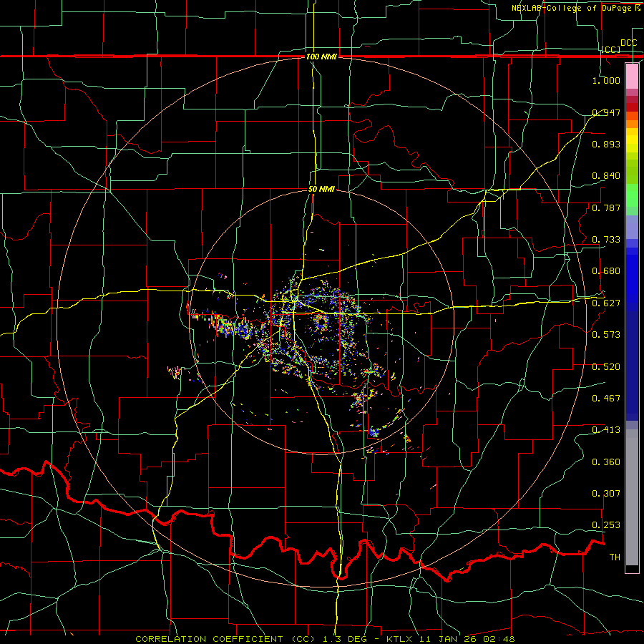The image size is (644, 644).
Task: Click the 0.573 scale value
Action: coord(606,335)
